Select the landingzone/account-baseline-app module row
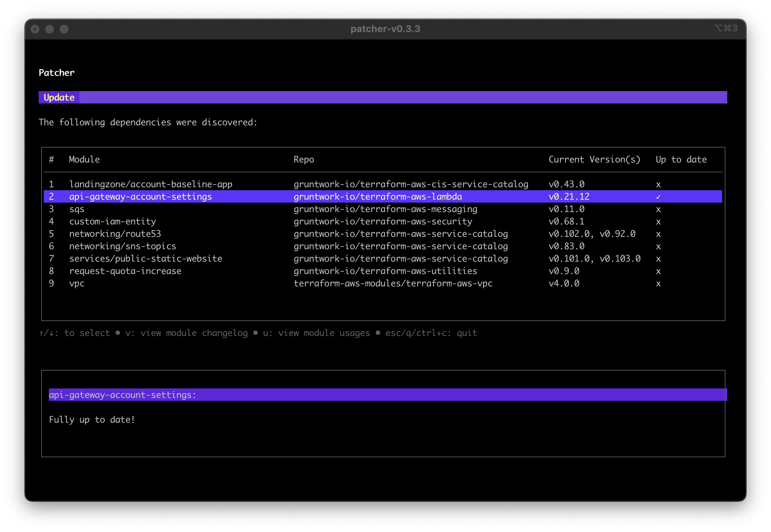Screen dimensions: 771x532 pyautogui.click(x=151, y=184)
